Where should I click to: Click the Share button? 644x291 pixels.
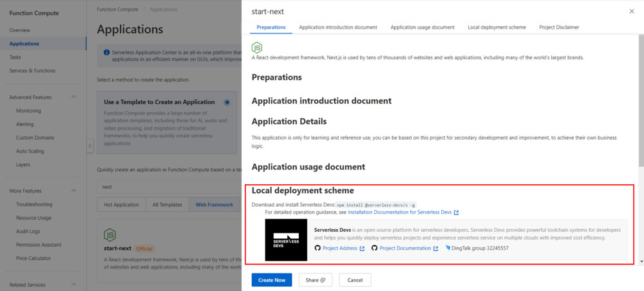pyautogui.click(x=315, y=280)
